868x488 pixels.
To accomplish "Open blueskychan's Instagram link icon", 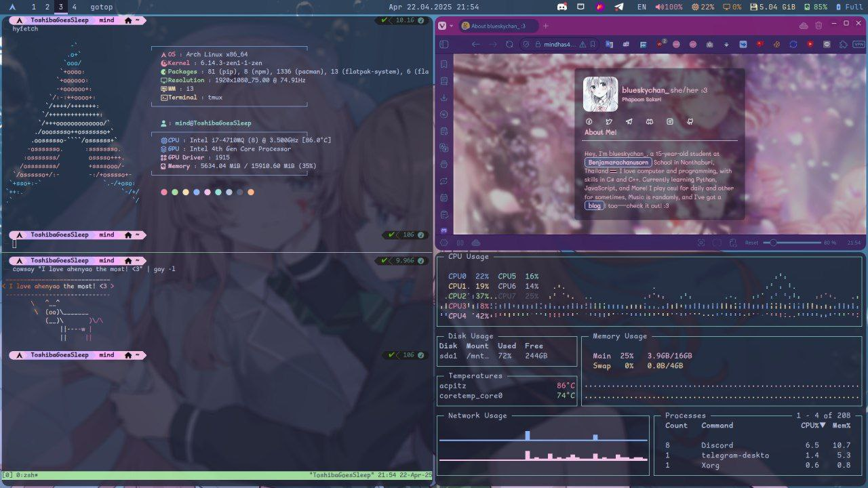I will click(670, 121).
